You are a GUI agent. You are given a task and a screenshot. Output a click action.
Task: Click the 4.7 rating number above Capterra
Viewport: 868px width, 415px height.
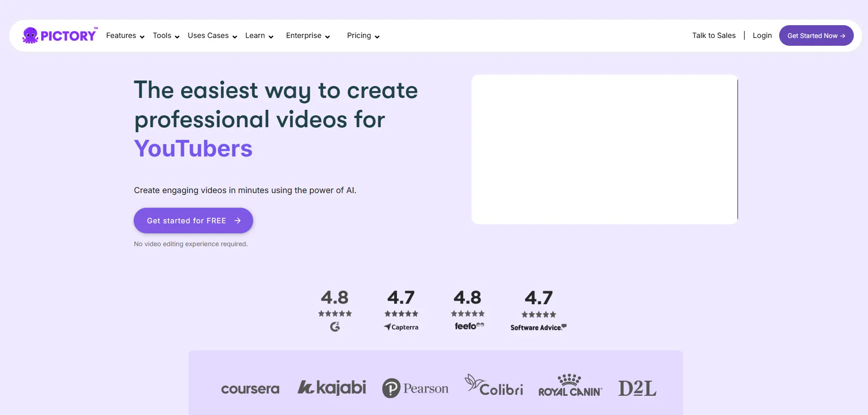(401, 297)
